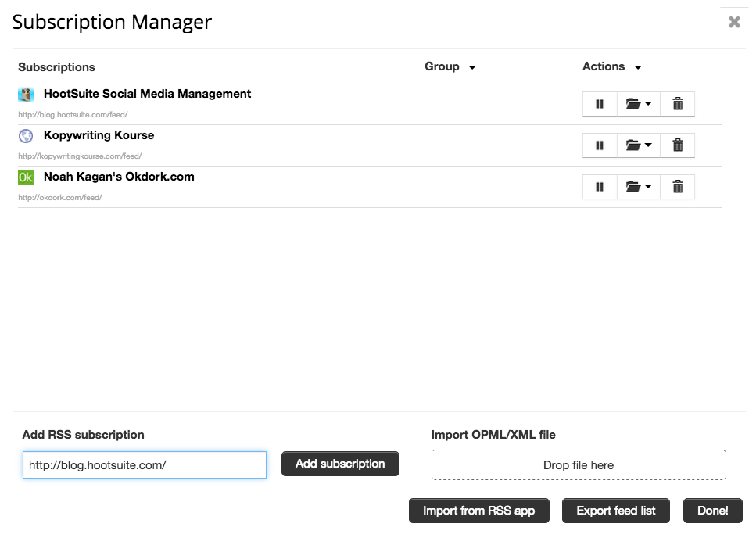Click the green Ok favicon for Okdork

[26, 177]
